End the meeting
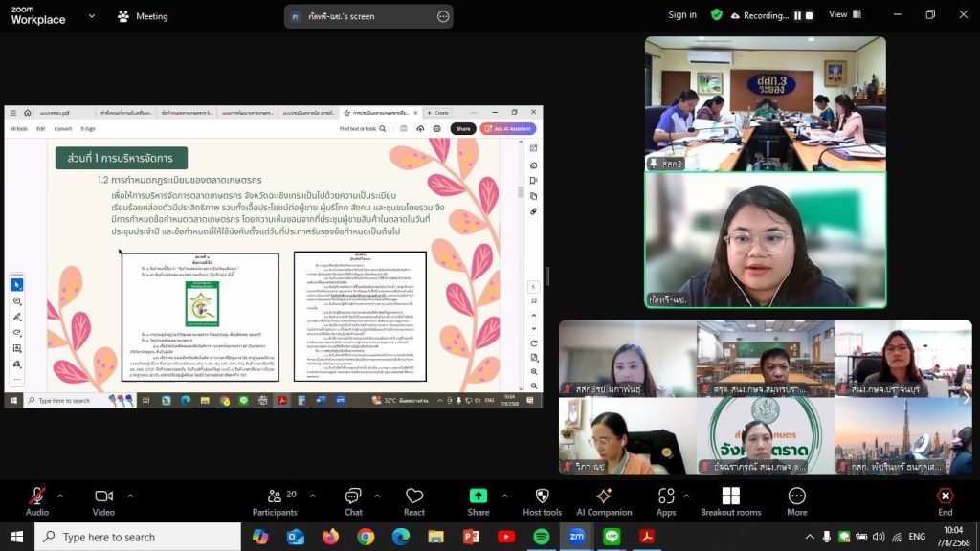The image size is (980, 551). coord(945,496)
